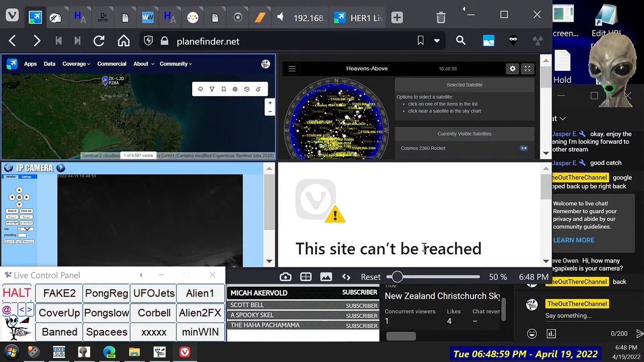Open the Heavens-Above settings gear
This screenshot has width=644, height=362.
[513, 69]
